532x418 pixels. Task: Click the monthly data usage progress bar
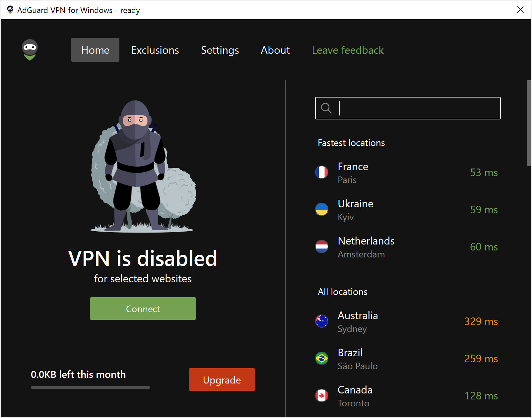(x=90, y=387)
